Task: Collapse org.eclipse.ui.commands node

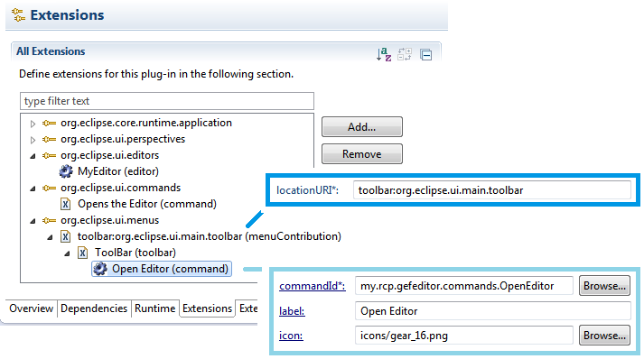Action: tap(33, 189)
